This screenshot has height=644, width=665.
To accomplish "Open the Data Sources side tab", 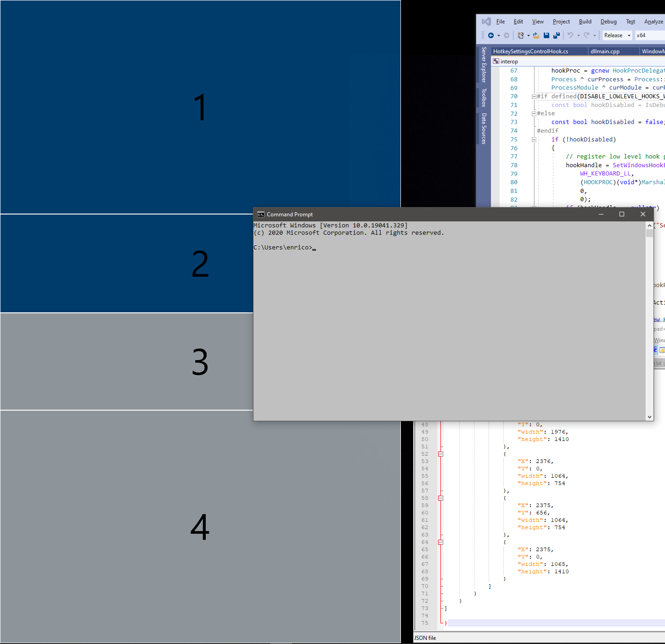I will 484,129.
